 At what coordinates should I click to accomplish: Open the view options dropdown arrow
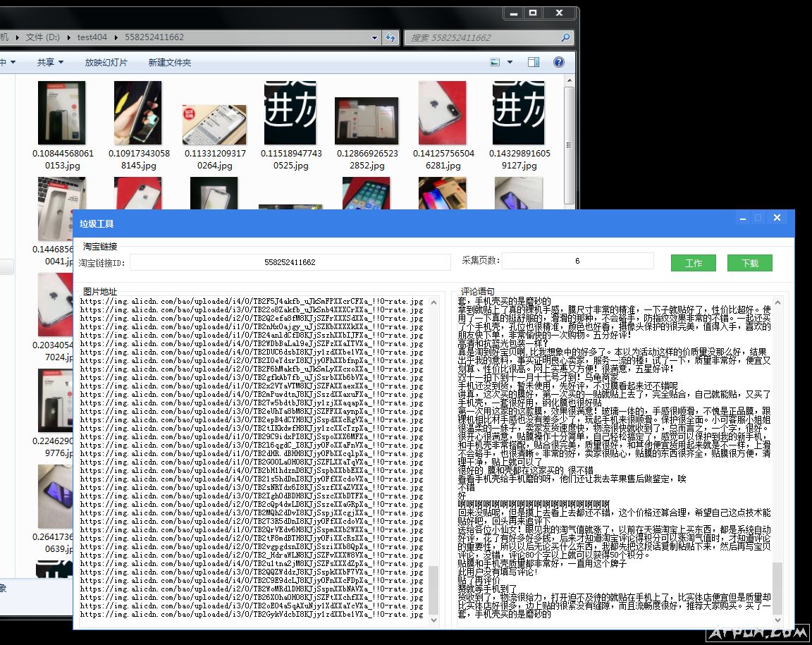(510, 62)
